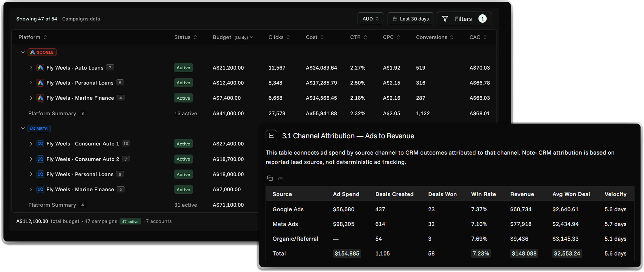Click total ad spend $154,885
The width and height of the screenshot is (644, 272).
coord(347,253)
